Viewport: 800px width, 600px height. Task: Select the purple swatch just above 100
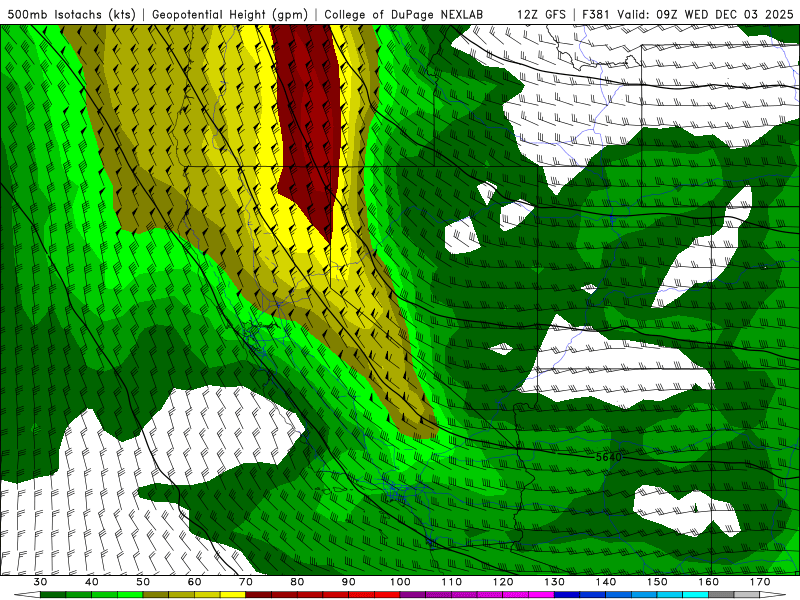coord(413,594)
